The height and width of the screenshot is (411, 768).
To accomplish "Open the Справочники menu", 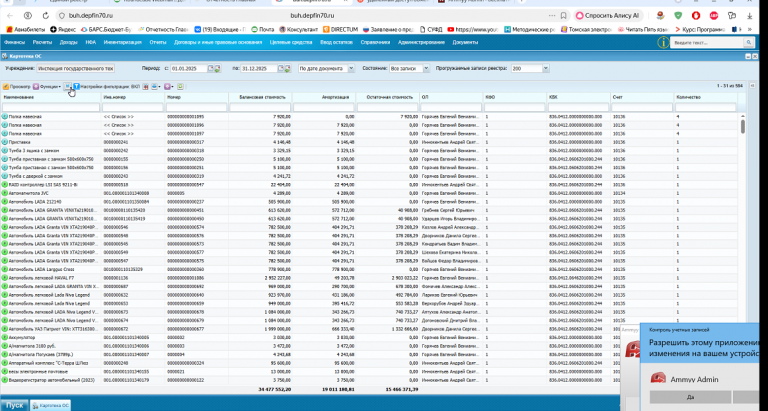I will [x=375, y=43].
